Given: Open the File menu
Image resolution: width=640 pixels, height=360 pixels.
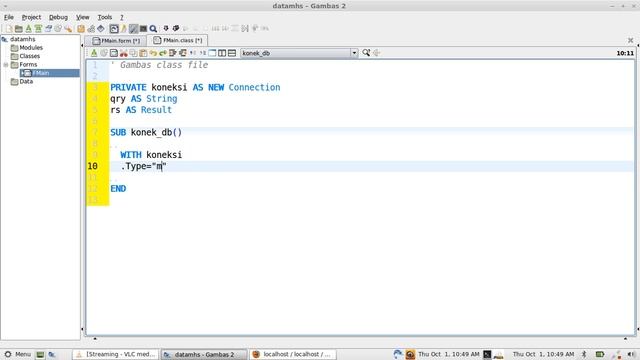Looking at the screenshot, I should point(9,17).
